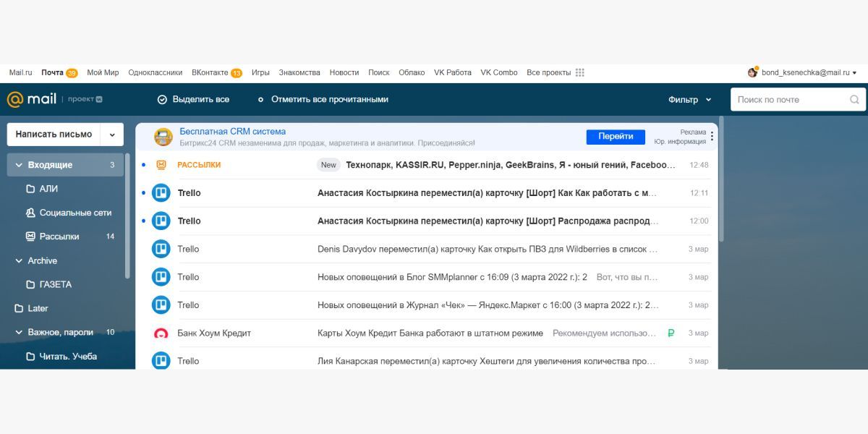
Task: Toggle unread dot on the 12:00 Trello email
Action: [x=143, y=221]
